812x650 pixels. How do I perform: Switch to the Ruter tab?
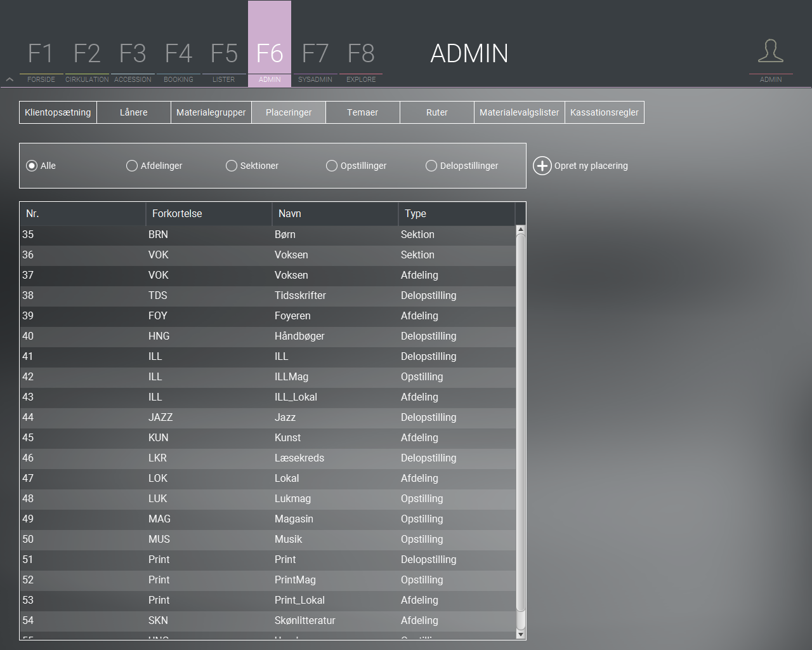coord(437,112)
